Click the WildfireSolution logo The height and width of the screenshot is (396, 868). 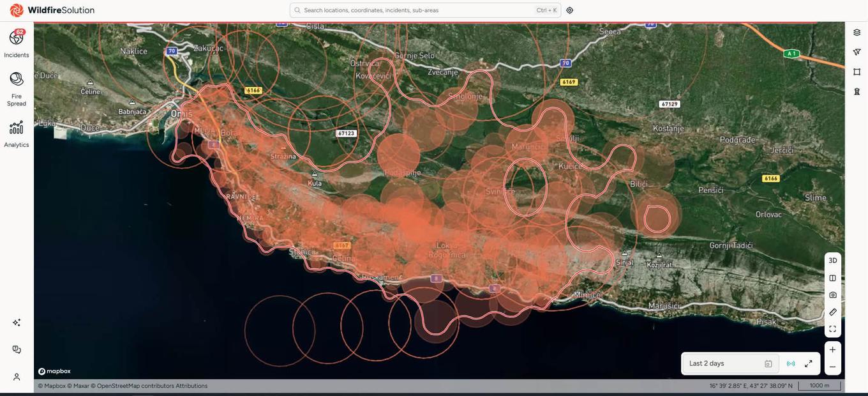click(x=52, y=10)
